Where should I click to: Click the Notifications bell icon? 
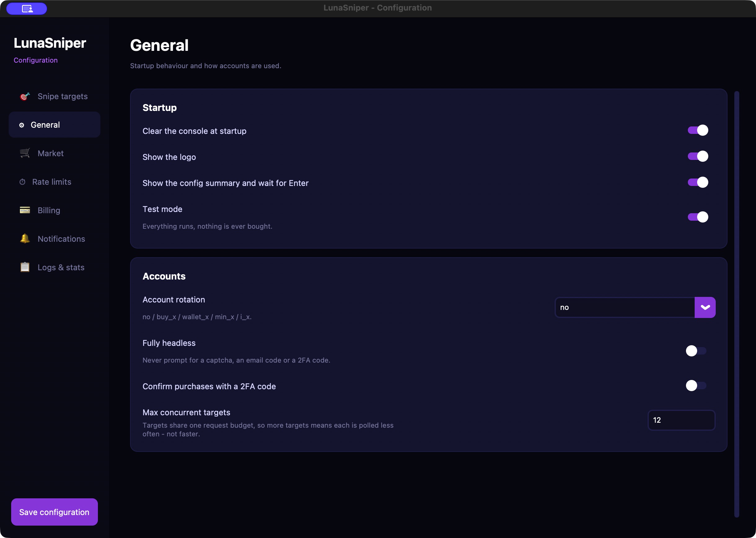point(25,239)
